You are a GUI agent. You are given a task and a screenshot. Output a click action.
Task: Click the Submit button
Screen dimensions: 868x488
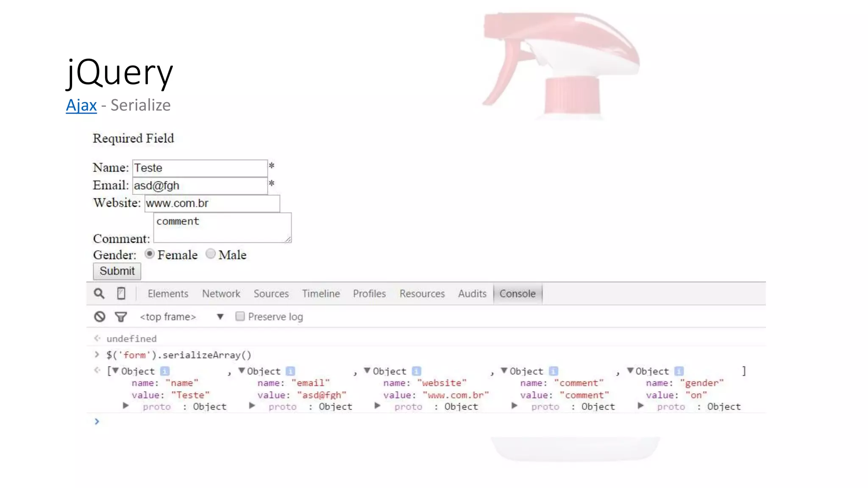(117, 271)
